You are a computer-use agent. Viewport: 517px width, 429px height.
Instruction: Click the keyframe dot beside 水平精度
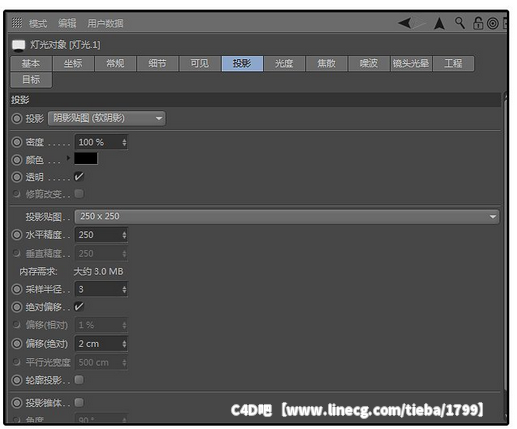click(17, 235)
